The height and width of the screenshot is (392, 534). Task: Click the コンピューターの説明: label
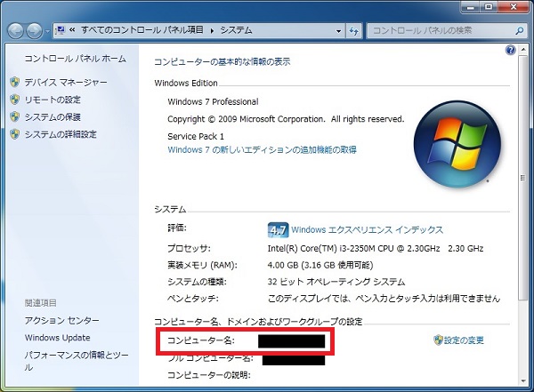pyautogui.click(x=209, y=375)
